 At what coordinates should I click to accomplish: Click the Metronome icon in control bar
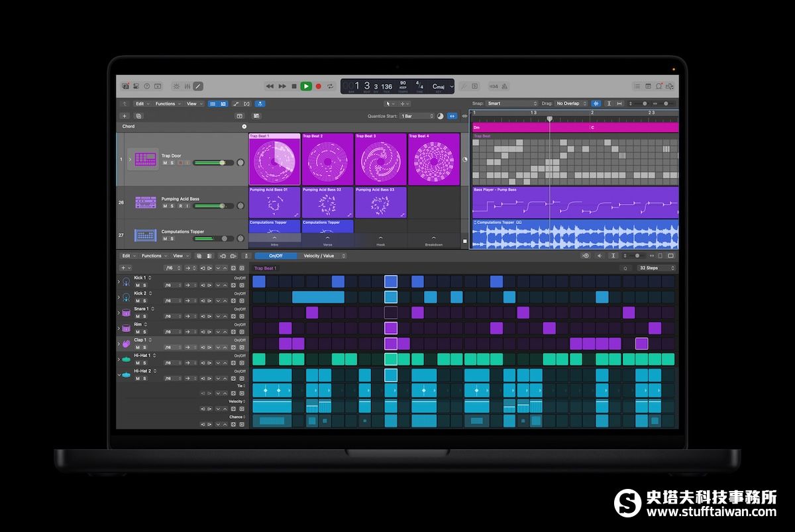504,86
